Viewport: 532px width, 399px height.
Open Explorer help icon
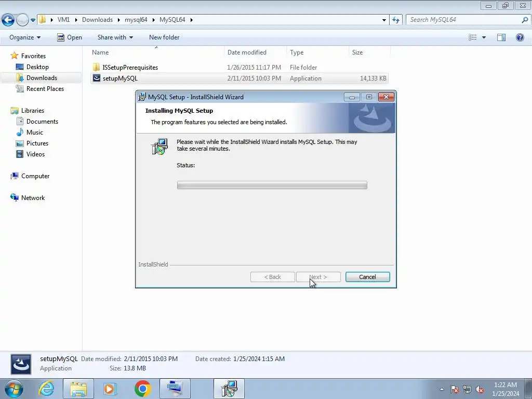tap(520, 37)
